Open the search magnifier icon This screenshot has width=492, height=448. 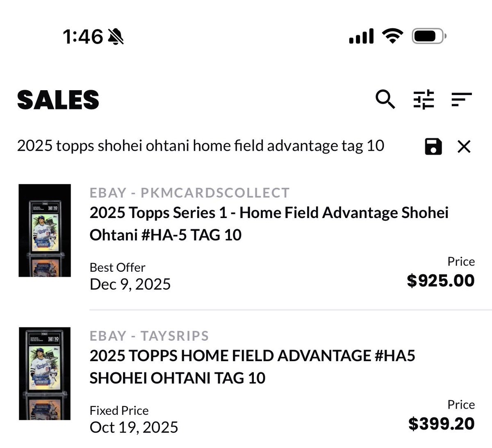[385, 99]
